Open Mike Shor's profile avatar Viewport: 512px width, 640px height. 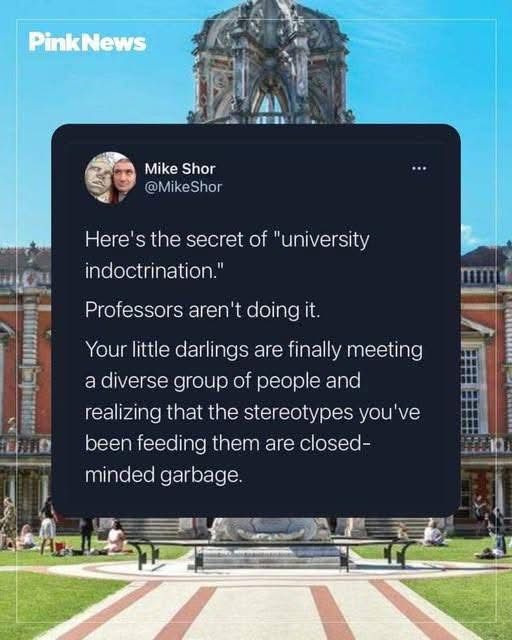point(110,178)
